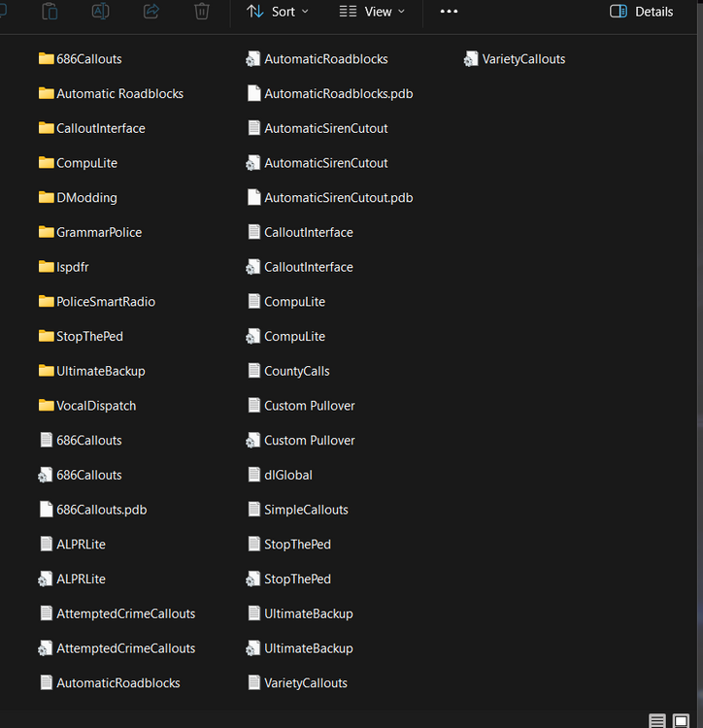Select the CalloutInterface folder icon
703x728 pixels.
46,128
